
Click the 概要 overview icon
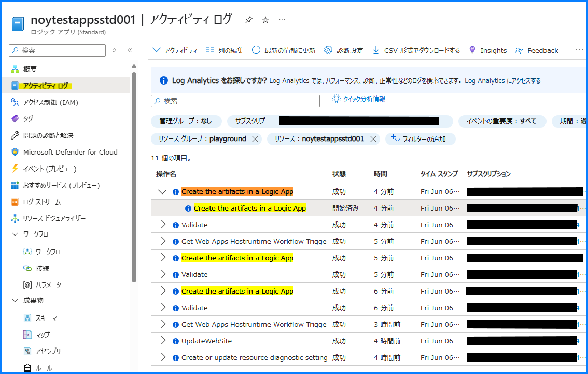pyautogui.click(x=15, y=70)
